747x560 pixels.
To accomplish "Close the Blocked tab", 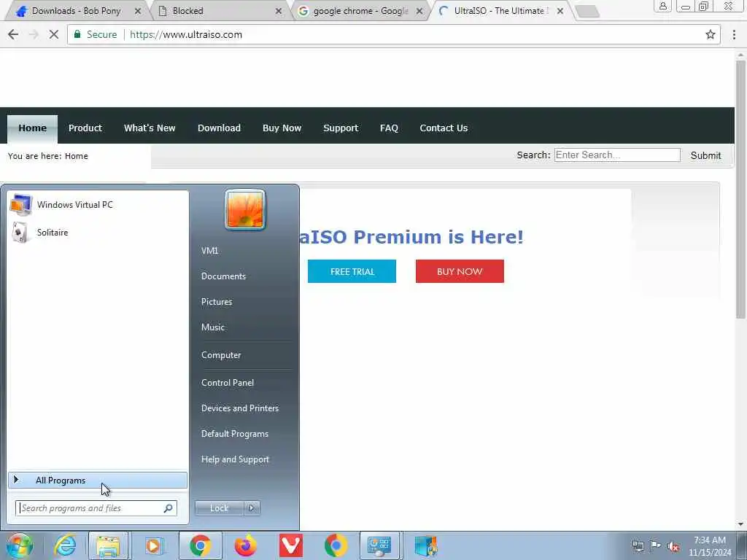I will coord(279,11).
